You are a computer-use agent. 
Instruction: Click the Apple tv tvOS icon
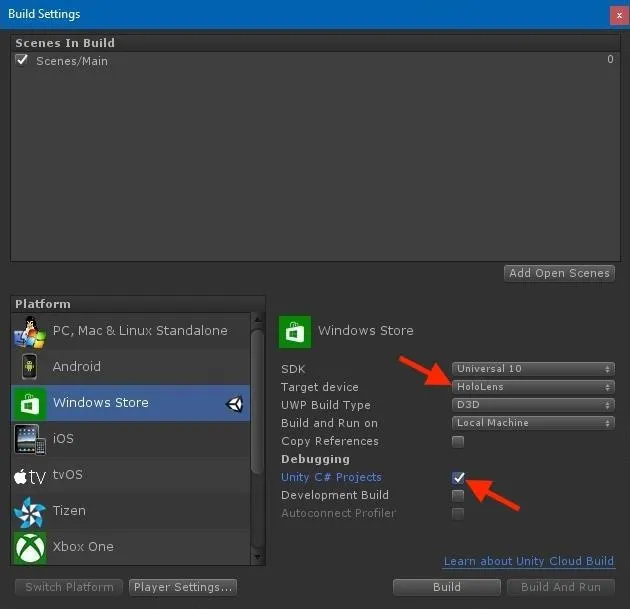[30, 476]
